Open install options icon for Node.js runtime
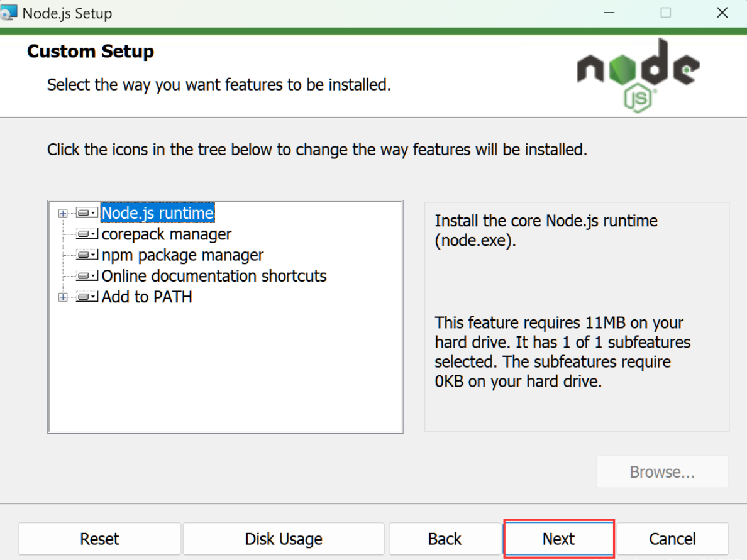The height and width of the screenshot is (560, 747). pyautogui.click(x=87, y=213)
